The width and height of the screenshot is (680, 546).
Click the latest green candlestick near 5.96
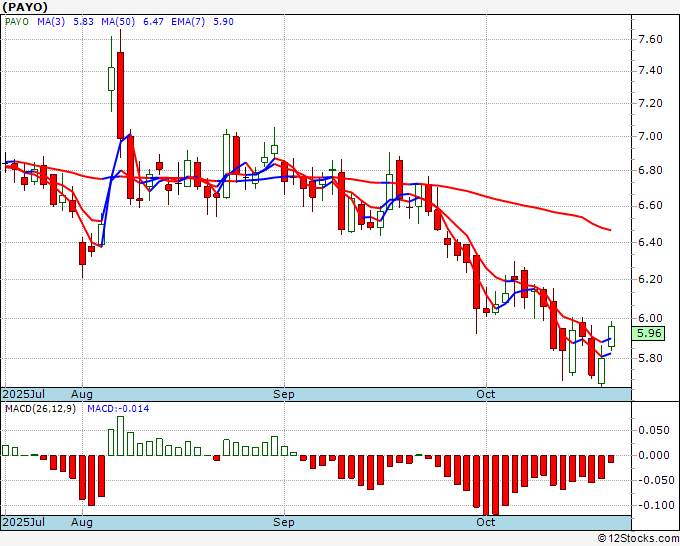pos(611,336)
